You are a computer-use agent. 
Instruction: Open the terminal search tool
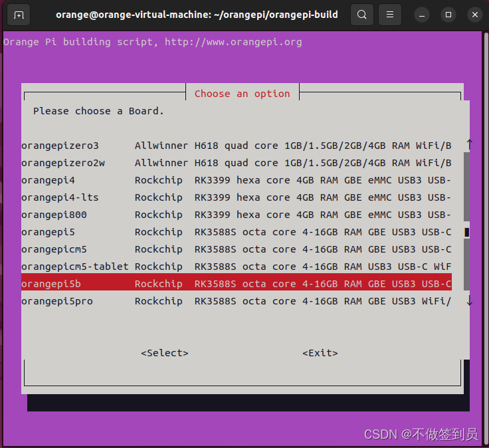[361, 15]
